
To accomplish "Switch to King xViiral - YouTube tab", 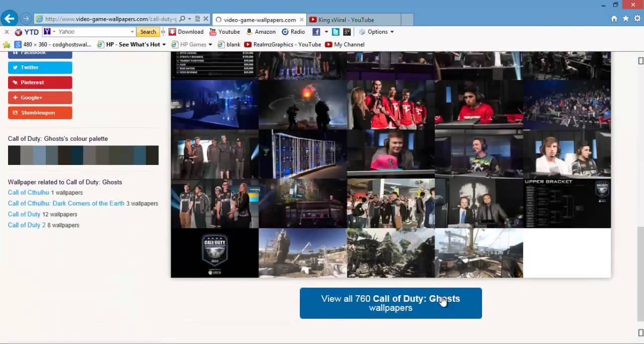I will pyautogui.click(x=353, y=20).
